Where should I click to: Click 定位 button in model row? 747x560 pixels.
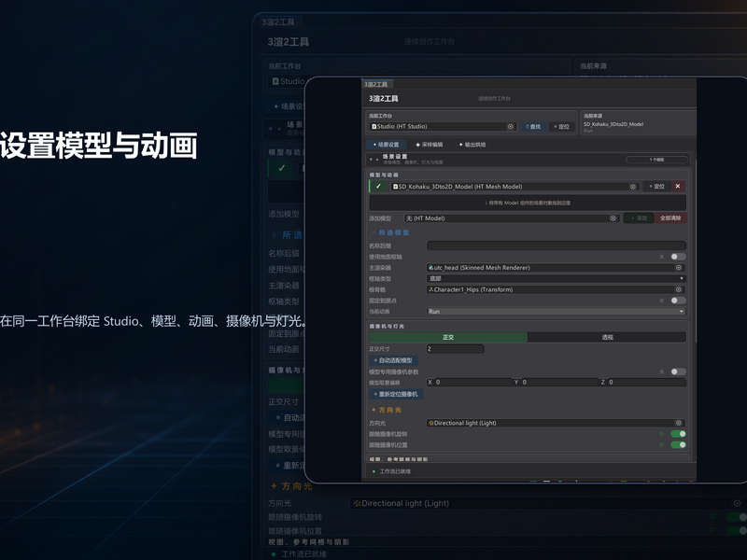(656, 186)
